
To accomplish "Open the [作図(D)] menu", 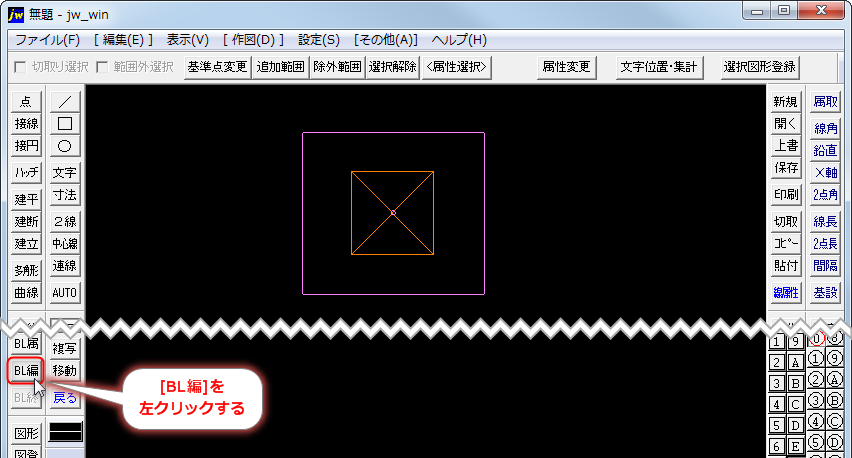I will coord(253,40).
